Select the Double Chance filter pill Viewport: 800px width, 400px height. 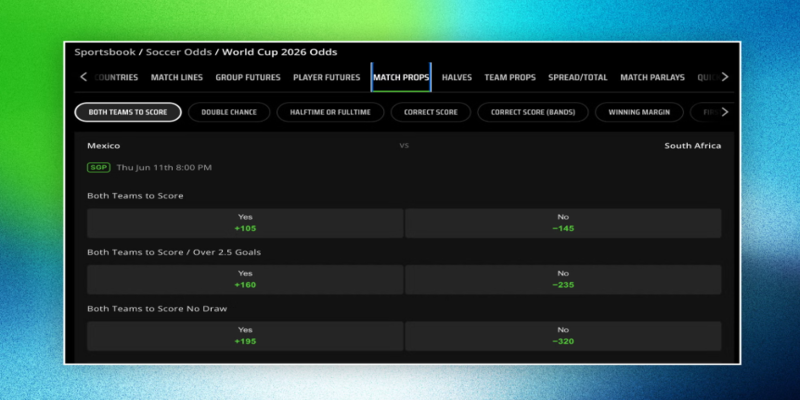coord(229,112)
